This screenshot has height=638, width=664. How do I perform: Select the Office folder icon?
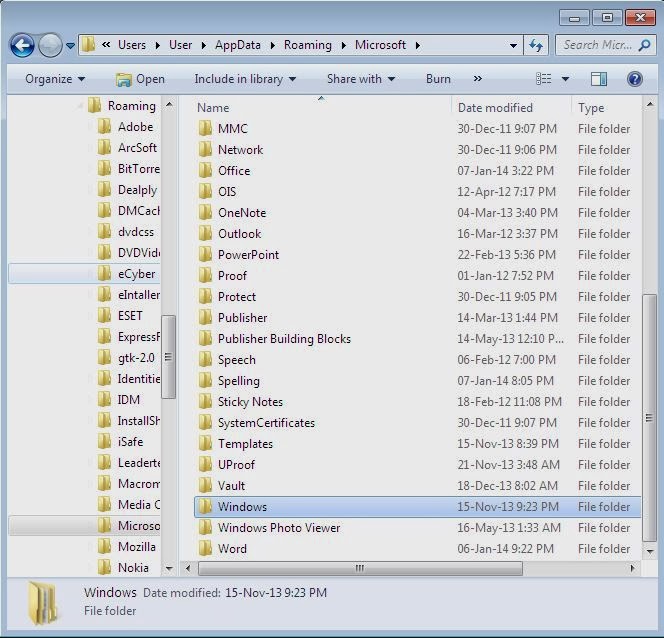pos(205,170)
